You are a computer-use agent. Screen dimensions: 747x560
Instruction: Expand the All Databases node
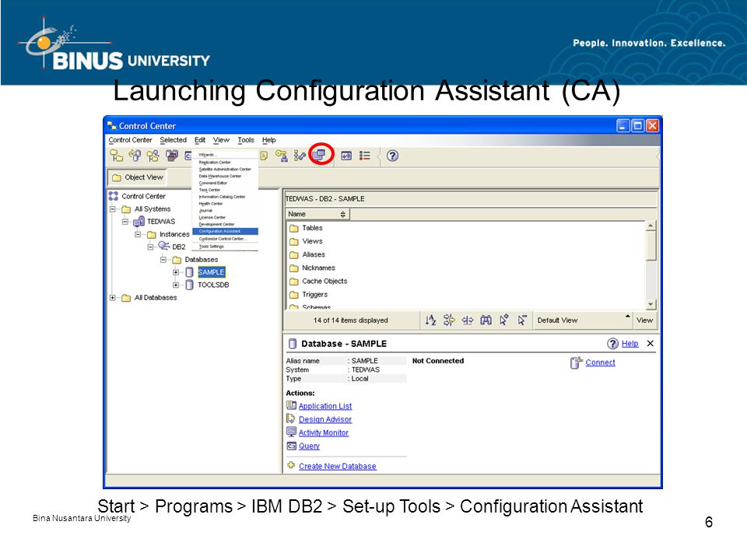coord(113,298)
